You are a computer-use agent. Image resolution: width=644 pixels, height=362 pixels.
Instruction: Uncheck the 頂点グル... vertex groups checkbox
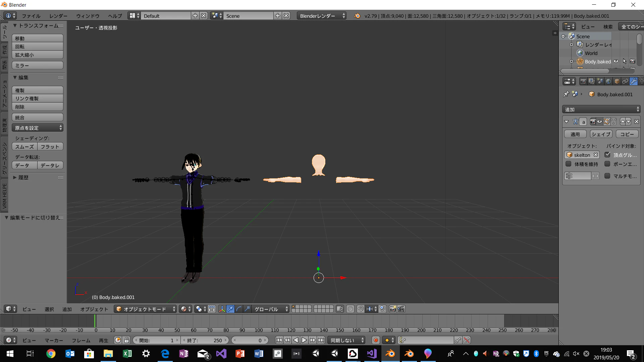pyautogui.click(x=607, y=155)
